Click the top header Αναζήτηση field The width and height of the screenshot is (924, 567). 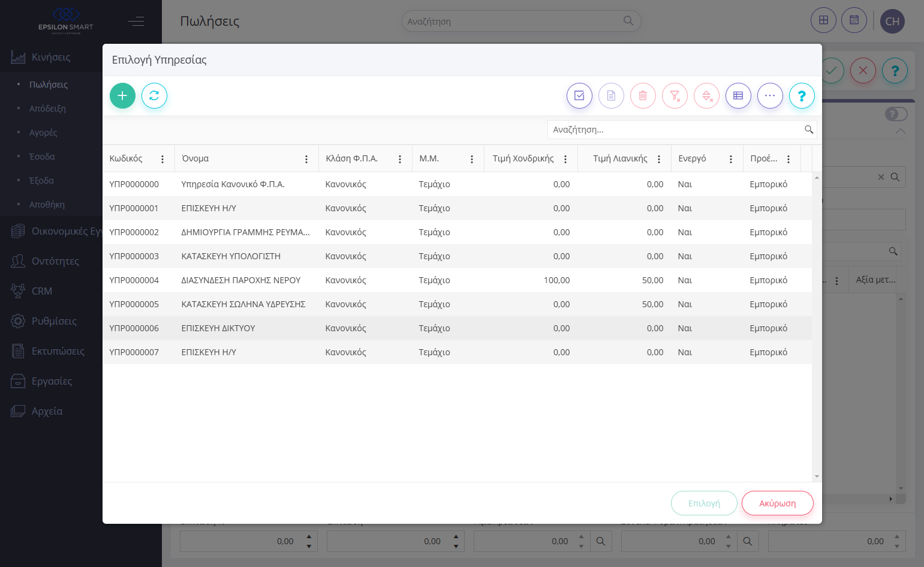pyautogui.click(x=521, y=21)
